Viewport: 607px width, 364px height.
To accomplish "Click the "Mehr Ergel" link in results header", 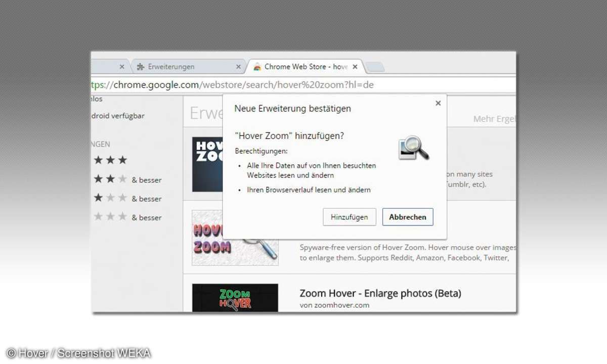I will click(494, 119).
